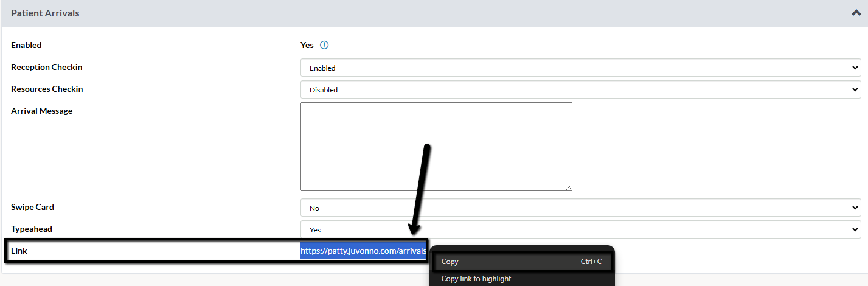The image size is (868, 286).
Task: Open the Typeahead dropdown
Action: click(x=580, y=229)
